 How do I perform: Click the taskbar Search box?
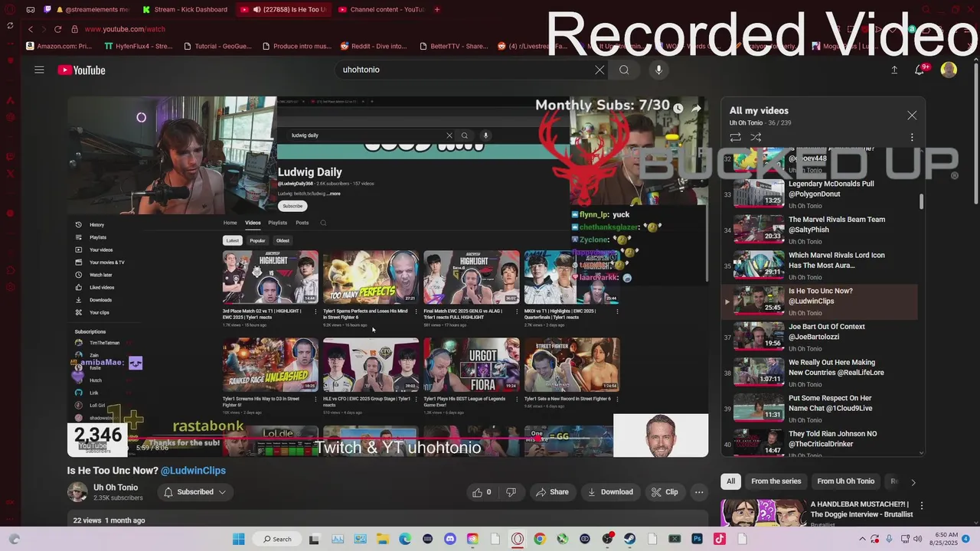click(277, 539)
